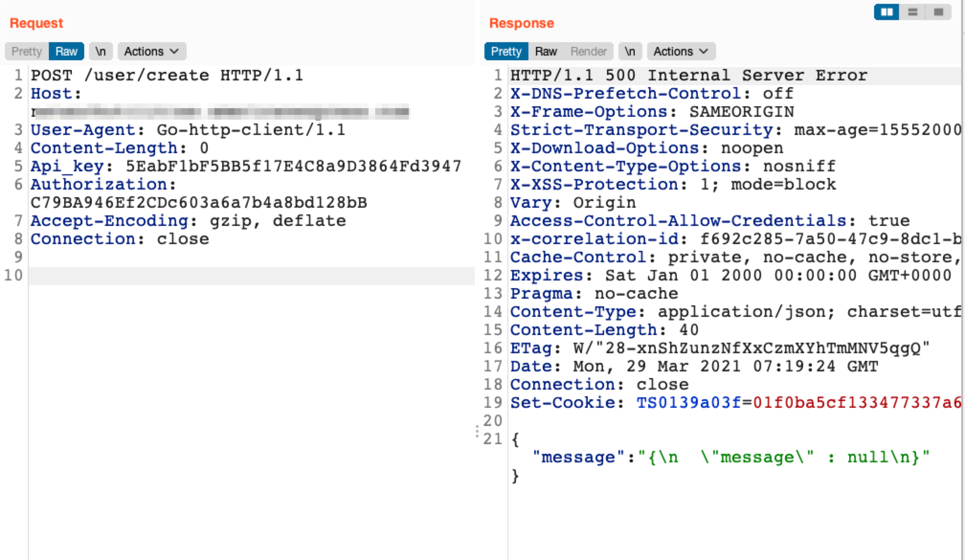Click the Strict-Transport-Security header
The width and height of the screenshot is (965, 560).
pos(736,130)
